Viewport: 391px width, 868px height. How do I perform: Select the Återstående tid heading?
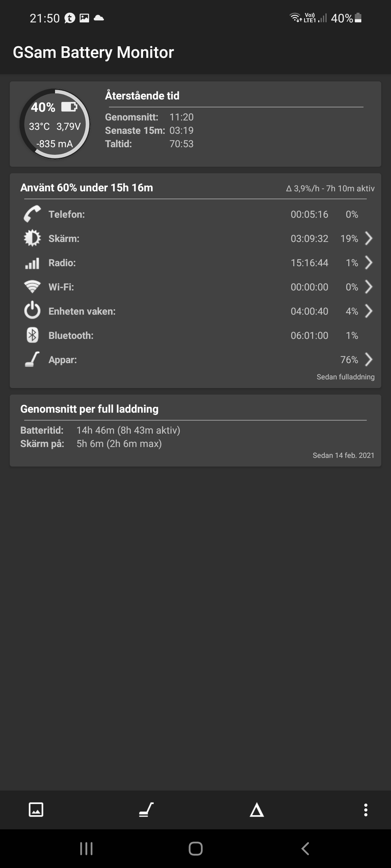142,95
